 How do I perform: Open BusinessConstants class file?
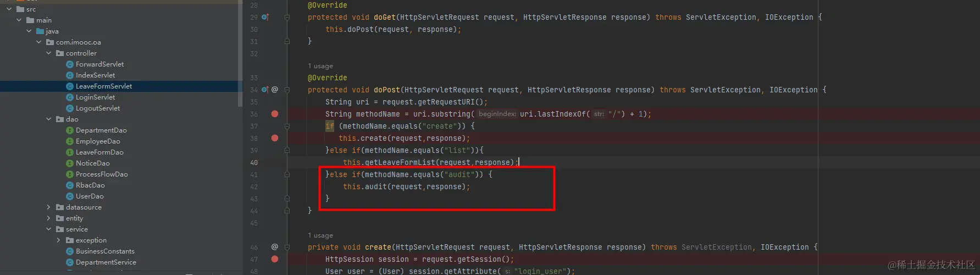point(105,251)
